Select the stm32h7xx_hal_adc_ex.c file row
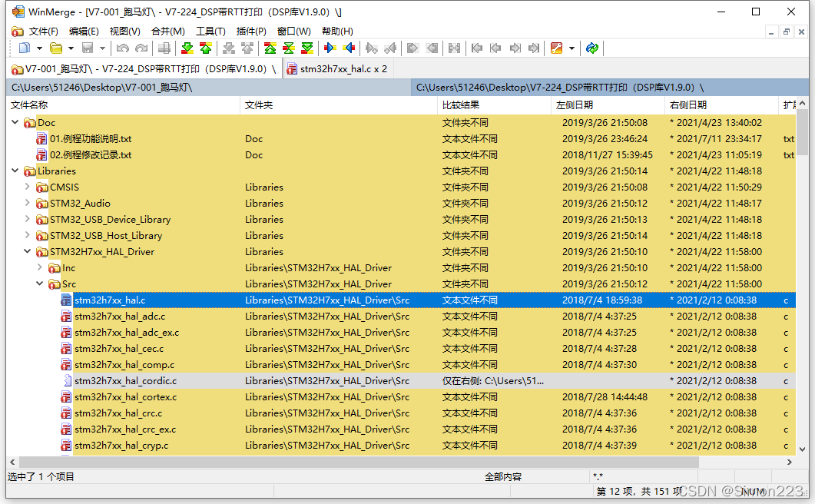This screenshot has width=815, height=504. point(401,333)
